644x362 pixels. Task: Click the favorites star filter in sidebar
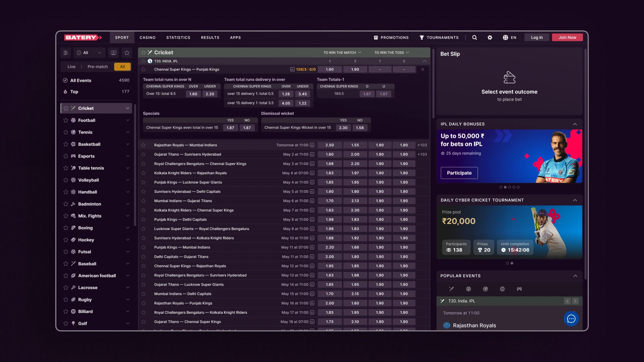127,53
